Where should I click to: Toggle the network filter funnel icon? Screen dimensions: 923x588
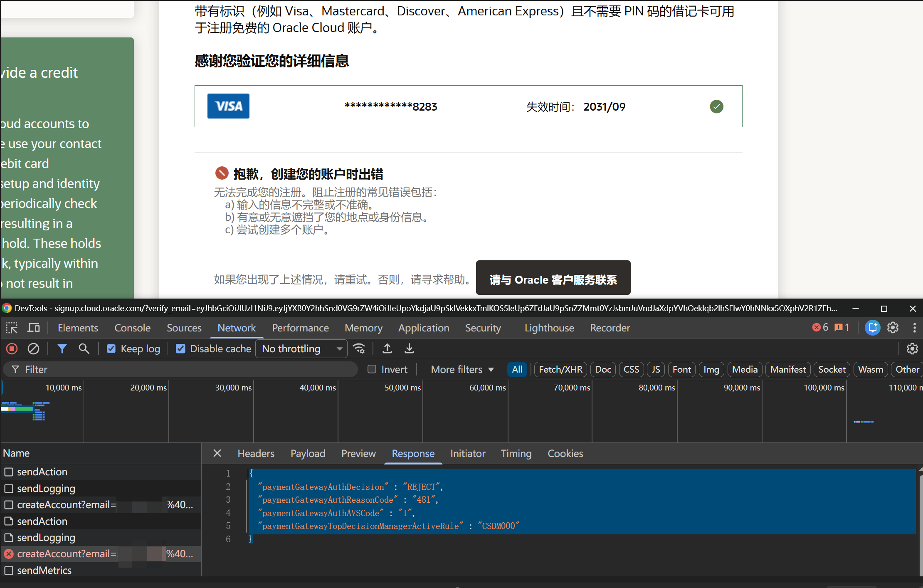tap(62, 348)
